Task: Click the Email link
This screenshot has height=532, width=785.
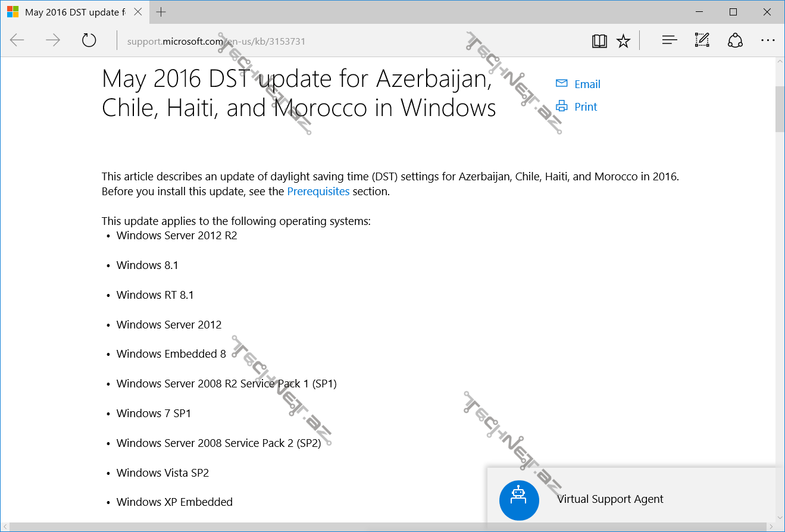Action: [x=587, y=84]
